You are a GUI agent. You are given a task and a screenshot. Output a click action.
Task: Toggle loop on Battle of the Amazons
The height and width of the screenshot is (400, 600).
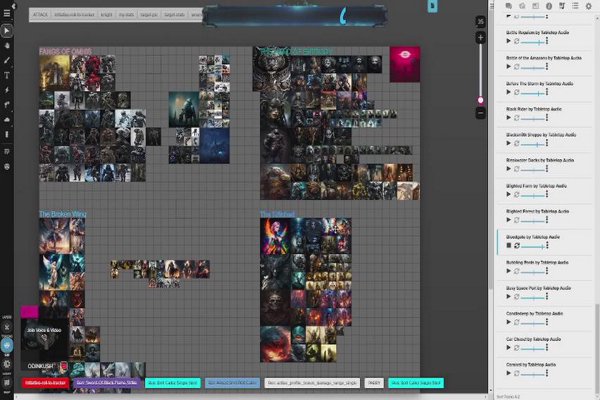click(x=517, y=67)
